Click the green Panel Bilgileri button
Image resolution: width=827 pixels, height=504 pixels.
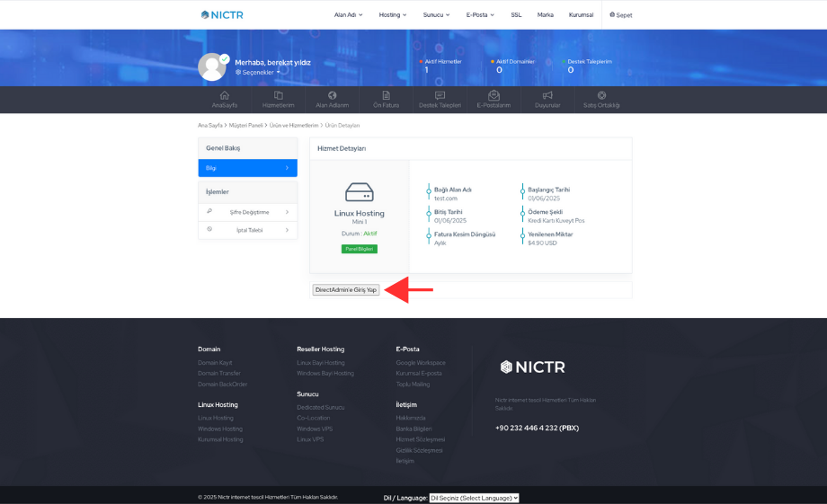point(360,249)
